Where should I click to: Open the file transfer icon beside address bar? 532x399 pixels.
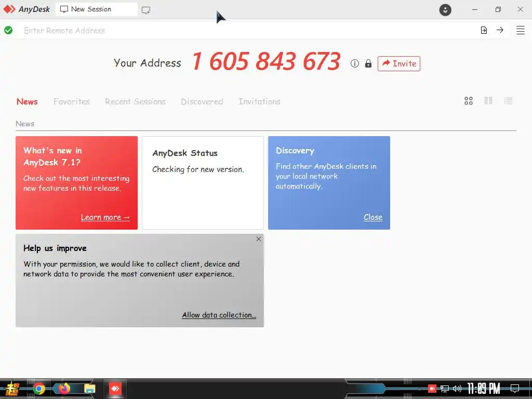click(x=484, y=30)
